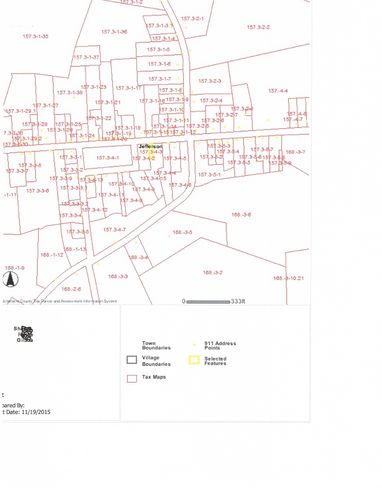Select parcel 157.-4-4
This screenshot has width=382, height=498.
point(278,91)
